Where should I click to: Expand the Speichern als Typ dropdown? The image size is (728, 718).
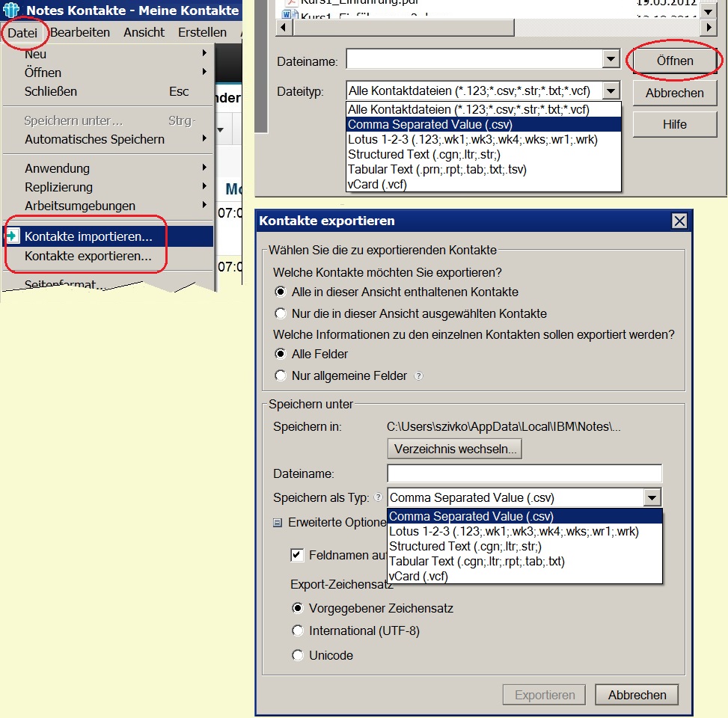click(x=652, y=498)
